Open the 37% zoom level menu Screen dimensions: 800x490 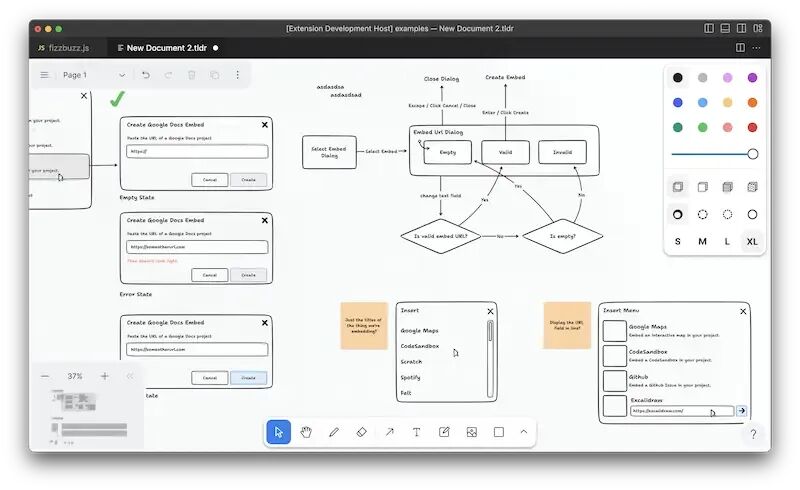pyautogui.click(x=75, y=376)
